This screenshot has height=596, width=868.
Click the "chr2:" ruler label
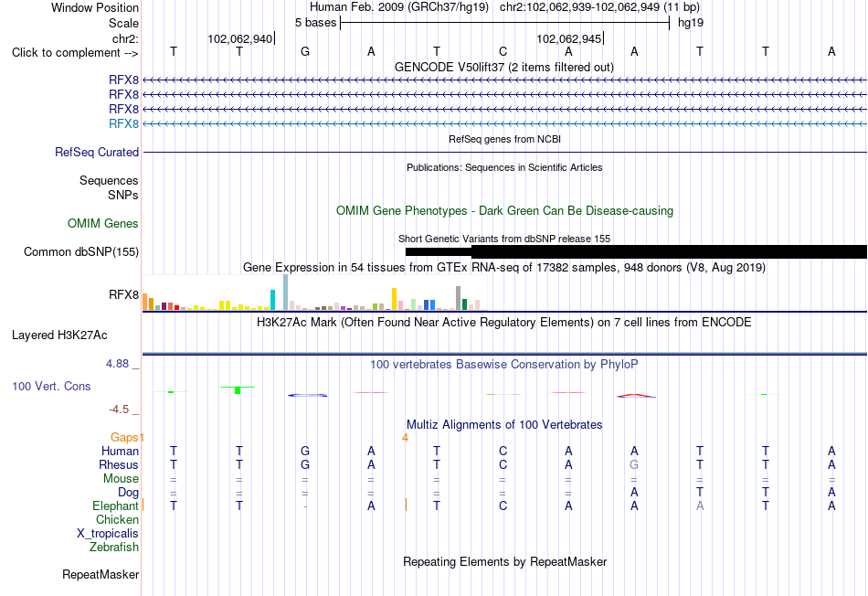(125, 38)
